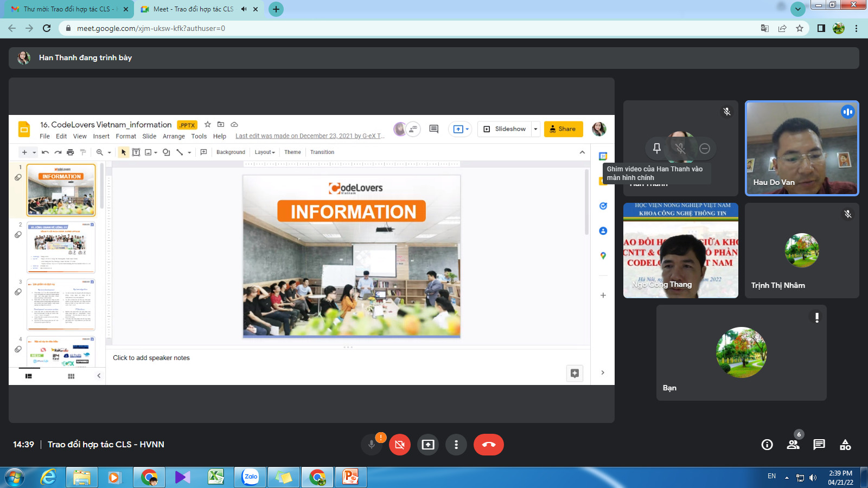Open the Insert menu

[101, 137]
